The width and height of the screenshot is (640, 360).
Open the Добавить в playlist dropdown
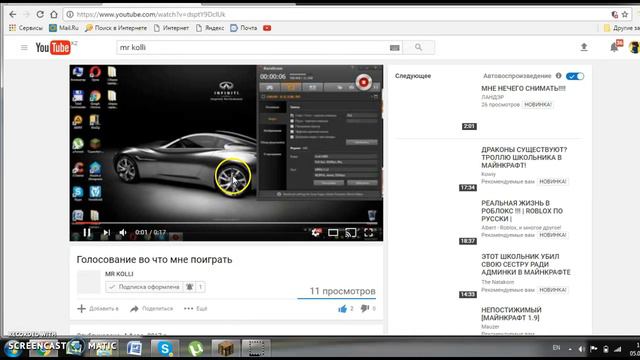98,309
